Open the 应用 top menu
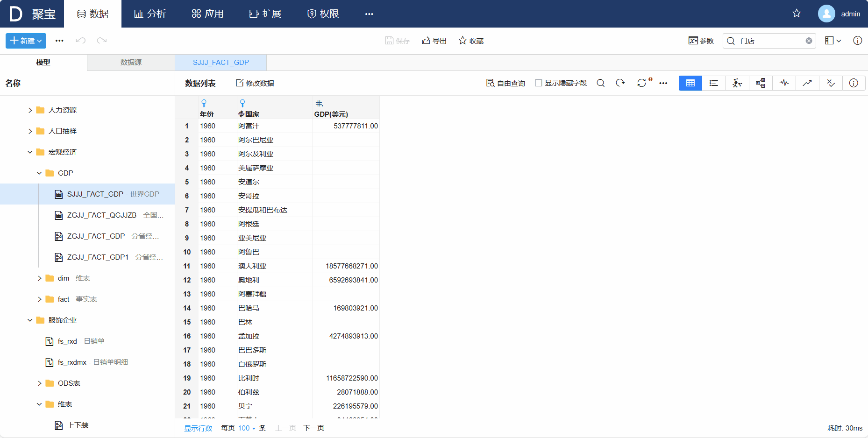 coord(207,14)
